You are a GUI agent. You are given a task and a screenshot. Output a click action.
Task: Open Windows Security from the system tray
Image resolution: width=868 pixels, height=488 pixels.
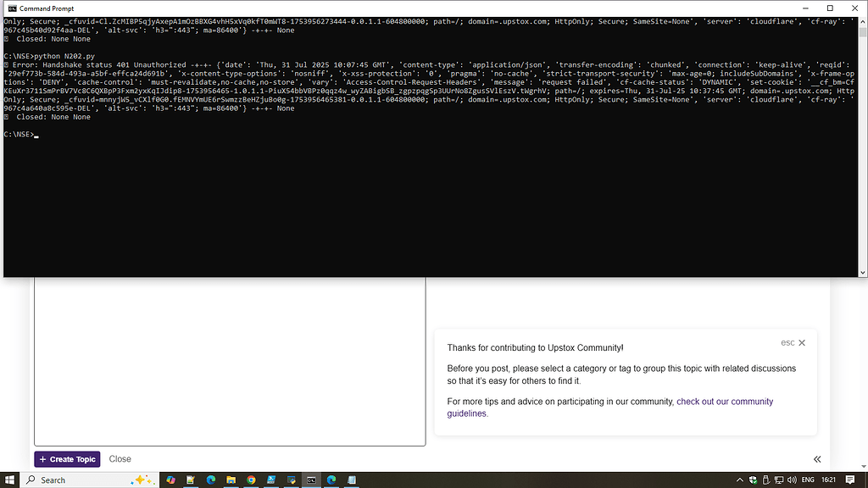(753, 480)
